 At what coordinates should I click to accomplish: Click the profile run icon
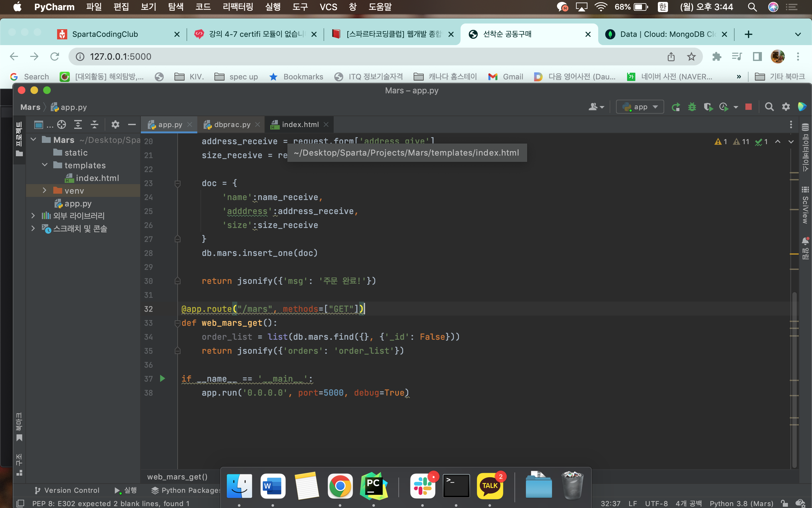pyautogui.click(x=724, y=107)
